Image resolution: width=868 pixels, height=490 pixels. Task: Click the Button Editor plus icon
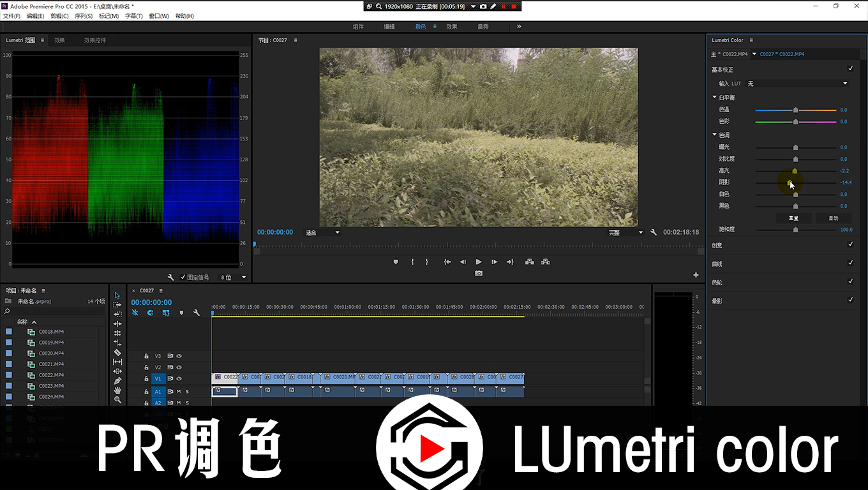click(x=696, y=275)
